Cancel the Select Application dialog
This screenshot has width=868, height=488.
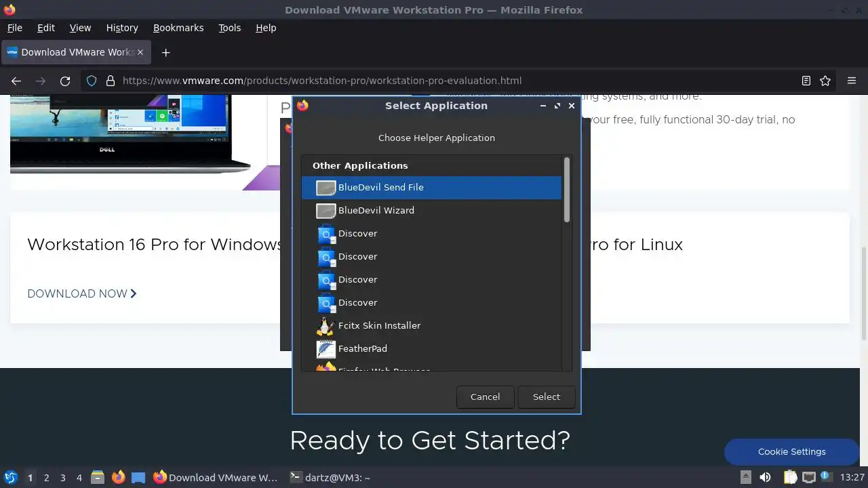tap(486, 397)
